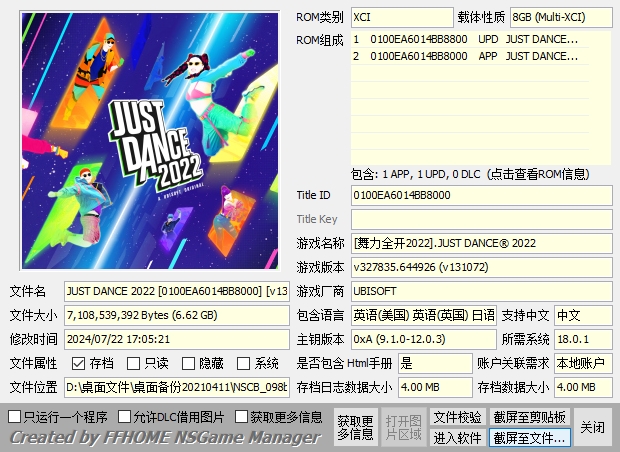
Task: Click 包含: 1 APP, 1 UPD, 0 DLC info link
Action: point(470,174)
